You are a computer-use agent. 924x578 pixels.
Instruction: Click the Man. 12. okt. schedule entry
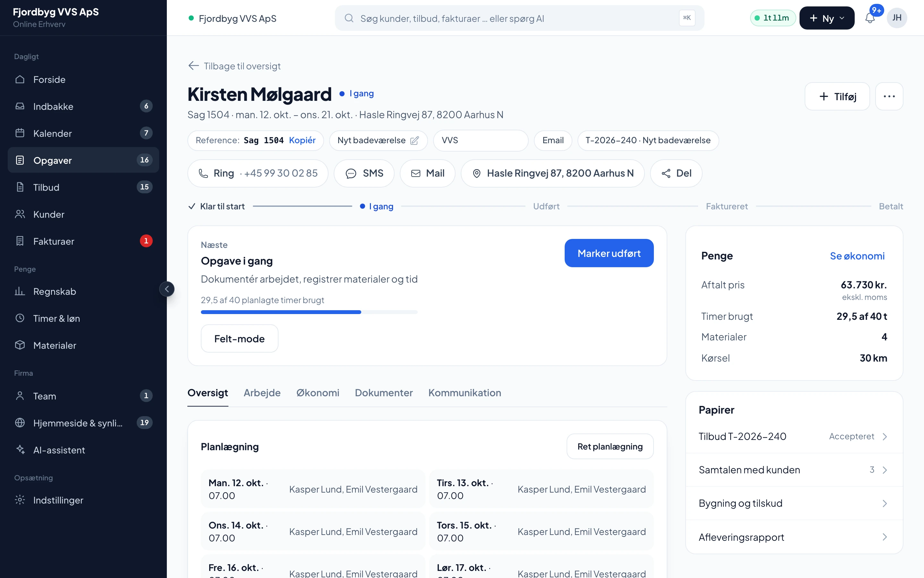pyautogui.click(x=313, y=489)
